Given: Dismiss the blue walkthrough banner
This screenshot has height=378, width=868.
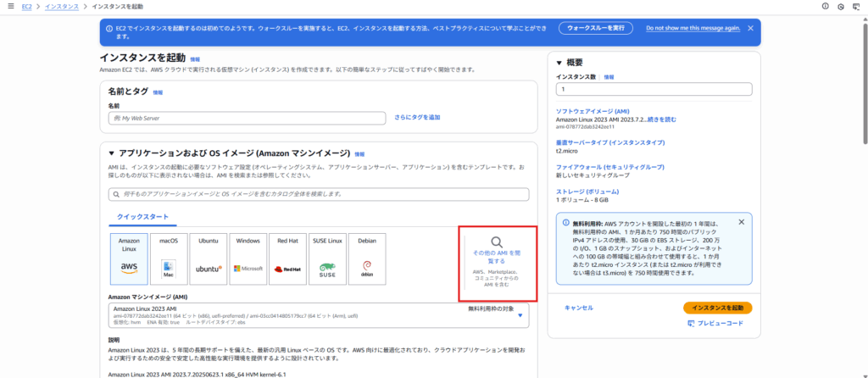Looking at the screenshot, I should click(x=750, y=28).
